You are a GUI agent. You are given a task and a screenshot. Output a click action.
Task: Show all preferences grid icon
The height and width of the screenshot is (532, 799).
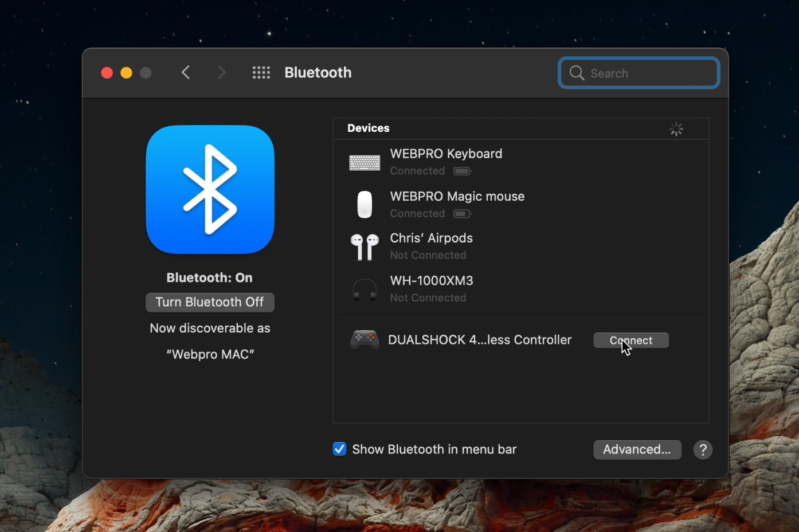coord(261,73)
